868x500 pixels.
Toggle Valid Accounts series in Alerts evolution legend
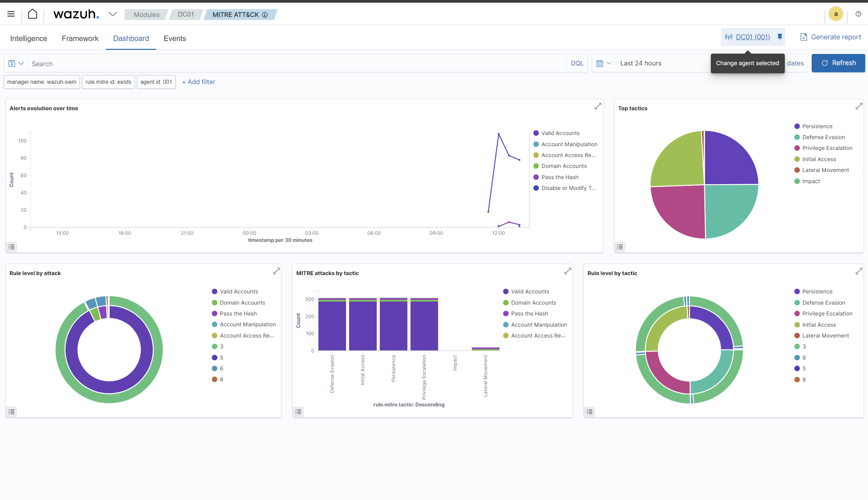pyautogui.click(x=560, y=133)
